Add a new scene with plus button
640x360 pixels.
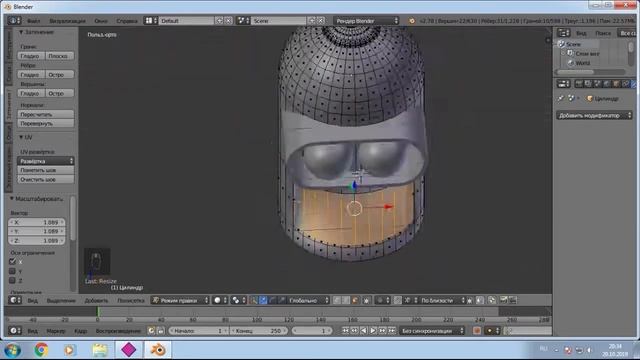(x=312, y=20)
